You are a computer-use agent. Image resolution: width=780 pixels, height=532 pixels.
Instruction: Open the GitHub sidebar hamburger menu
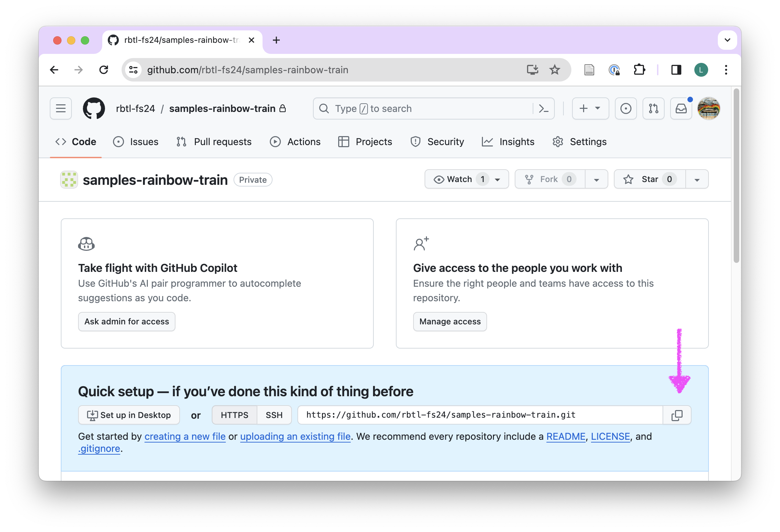point(61,108)
